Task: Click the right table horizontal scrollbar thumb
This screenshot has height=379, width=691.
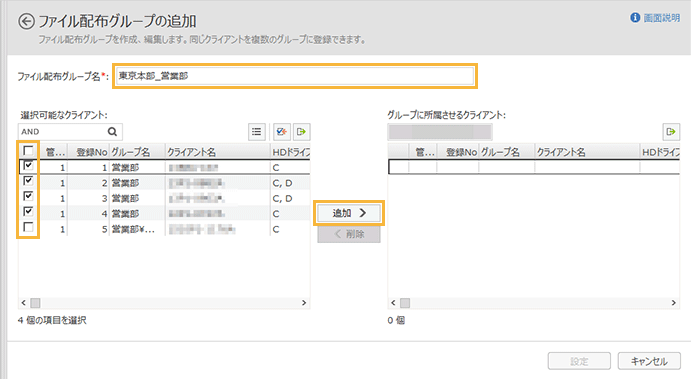Action: [405, 303]
